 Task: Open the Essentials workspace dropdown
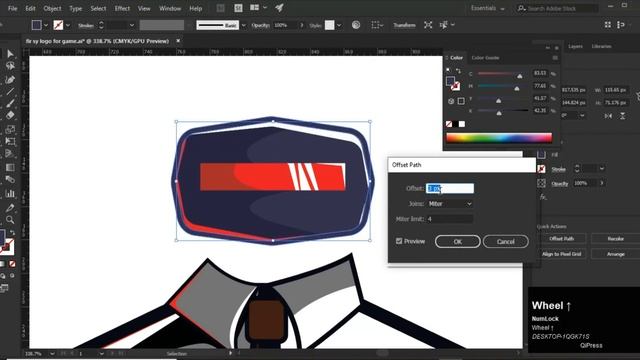[487, 8]
